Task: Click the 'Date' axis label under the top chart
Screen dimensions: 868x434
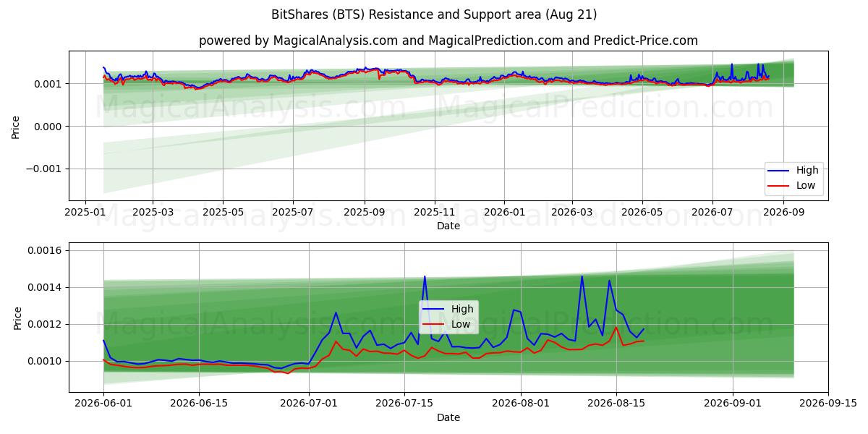Action: coord(448,226)
